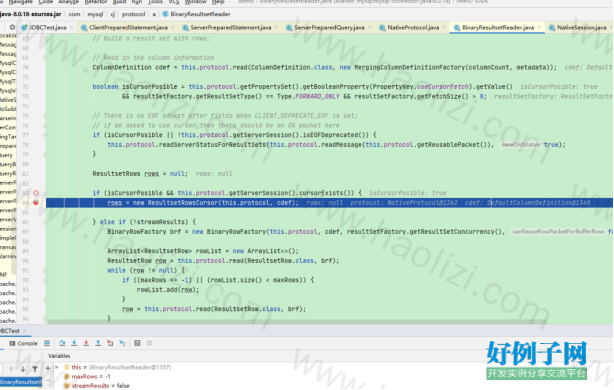Select the maxRows variable row
The image size is (614, 390).
(x=87, y=376)
